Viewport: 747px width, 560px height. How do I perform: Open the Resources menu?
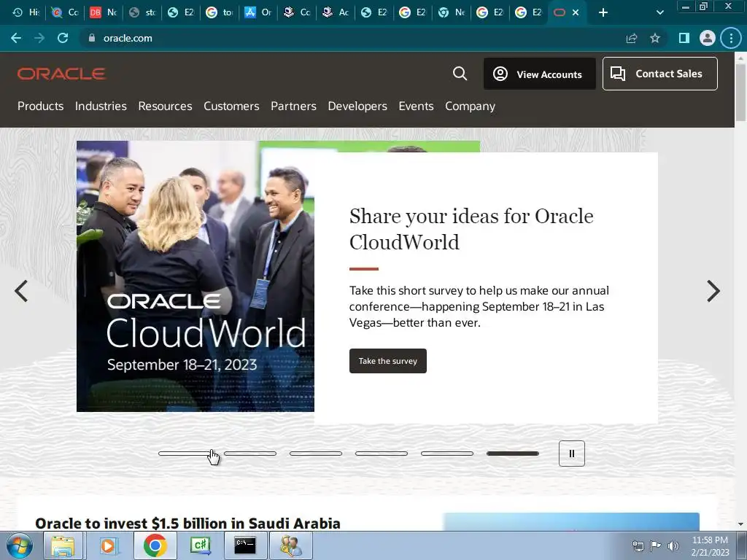[165, 106]
